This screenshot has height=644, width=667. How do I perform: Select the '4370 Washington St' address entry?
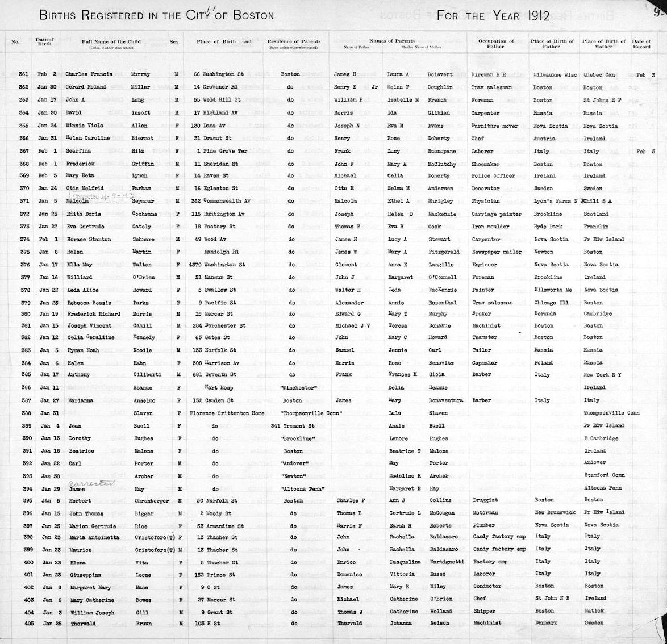[218, 265]
